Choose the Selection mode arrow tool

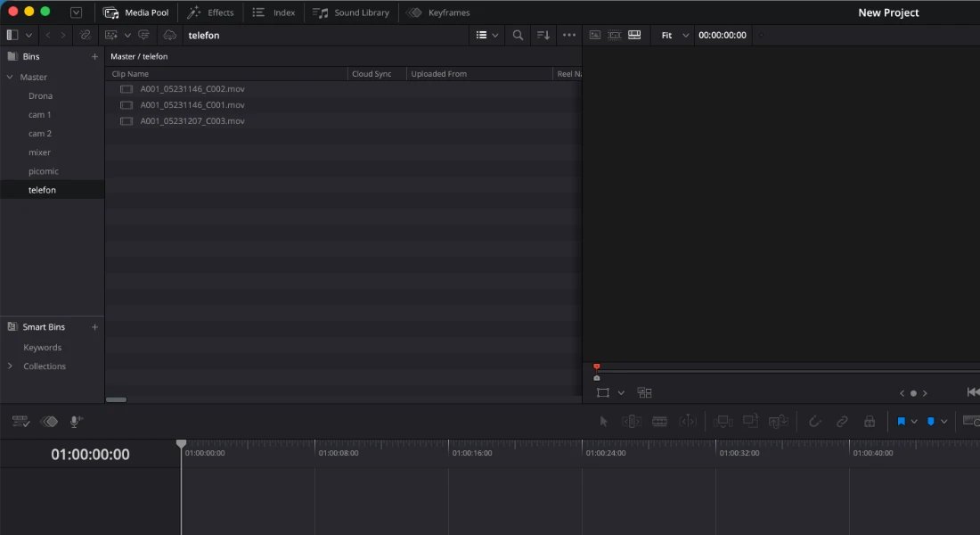point(603,421)
